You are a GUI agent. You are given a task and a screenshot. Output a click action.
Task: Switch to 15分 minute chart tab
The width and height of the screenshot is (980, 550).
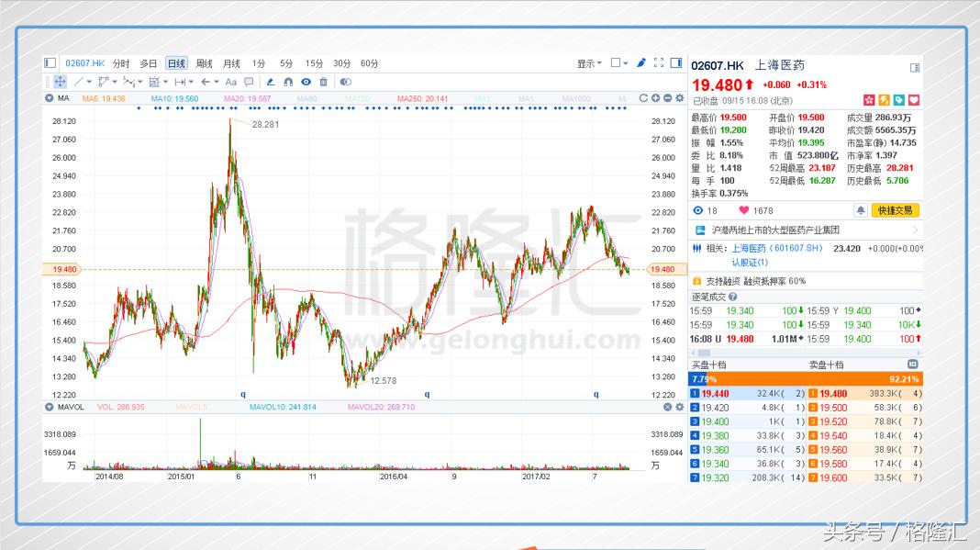click(314, 63)
